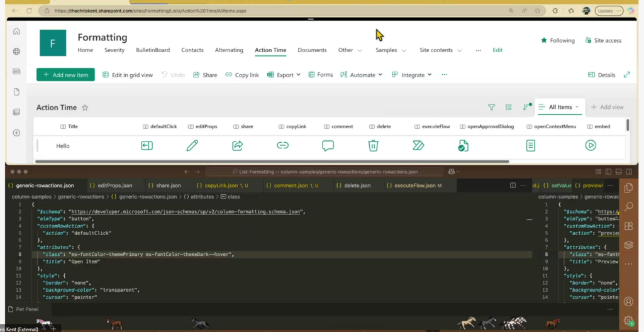Go to BulletinBoard navigation tab

pyautogui.click(x=153, y=50)
